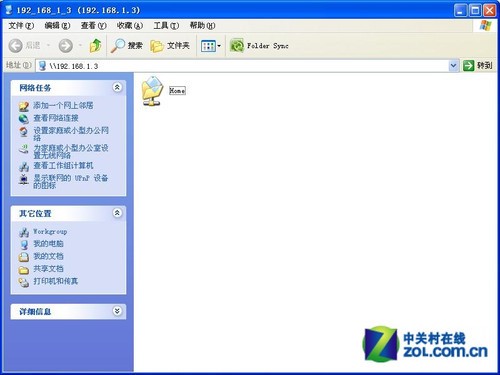This screenshot has width=500, height=375.
Task: Open Printers and Faxes (打印机和传真) link
Action: point(56,281)
